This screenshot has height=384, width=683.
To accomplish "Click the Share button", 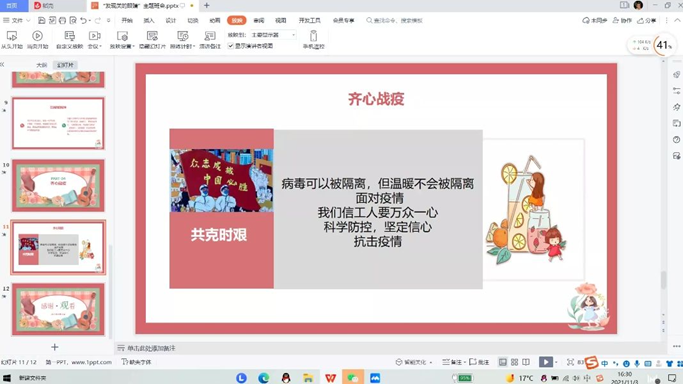I will (x=647, y=20).
